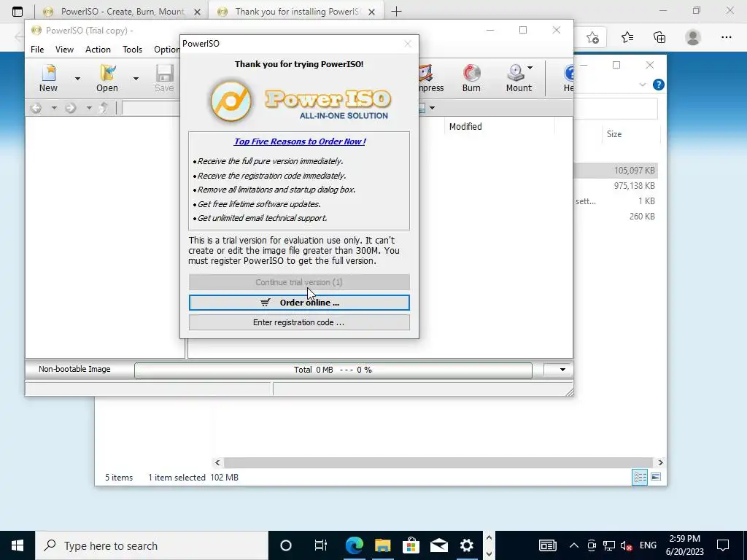This screenshot has width=747, height=560.
Task: Click the Open toolbar icon in PowerISO
Action: (107, 78)
